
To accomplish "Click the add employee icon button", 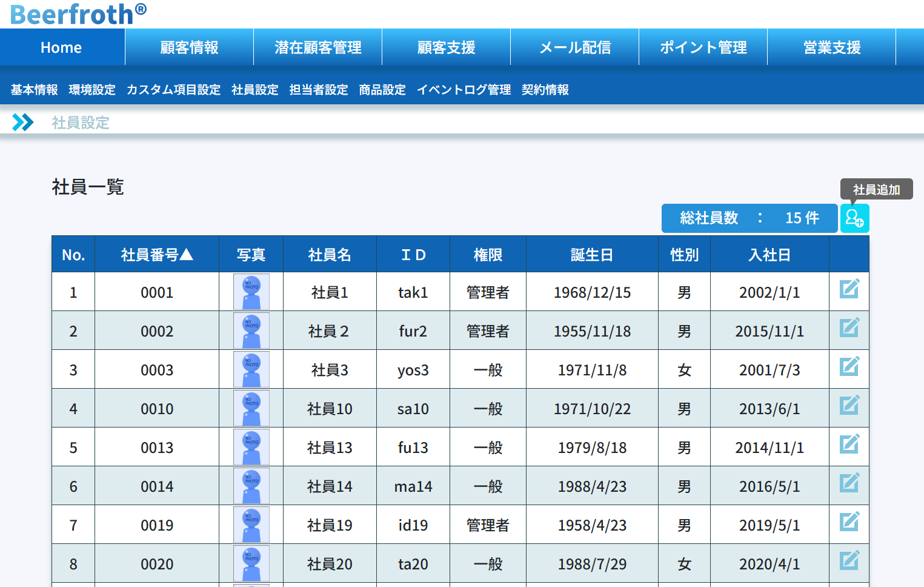I will click(854, 218).
